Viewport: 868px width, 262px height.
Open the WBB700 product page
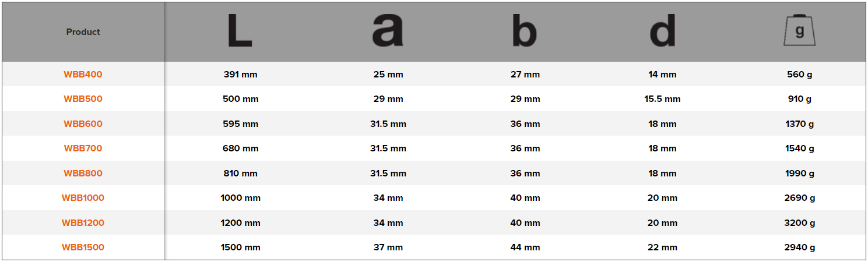pos(83,148)
